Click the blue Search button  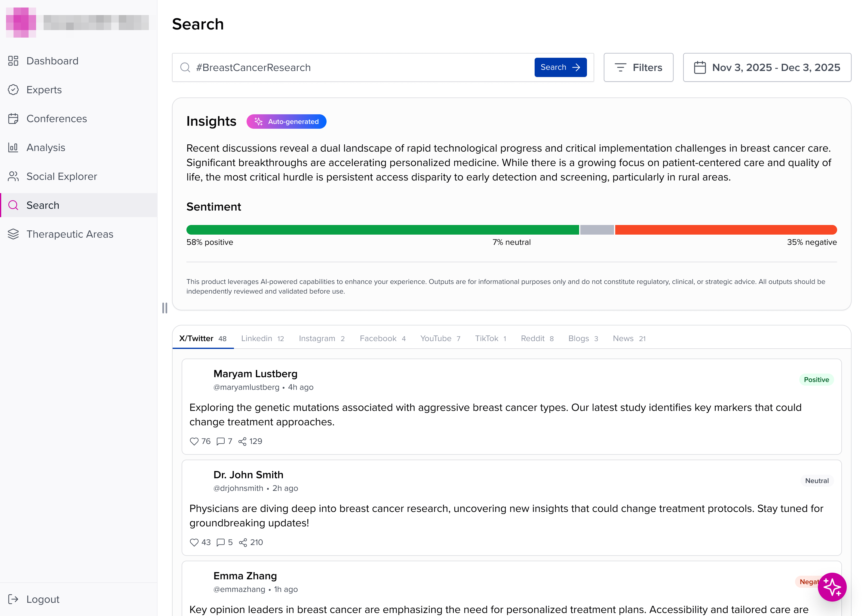pyautogui.click(x=560, y=67)
